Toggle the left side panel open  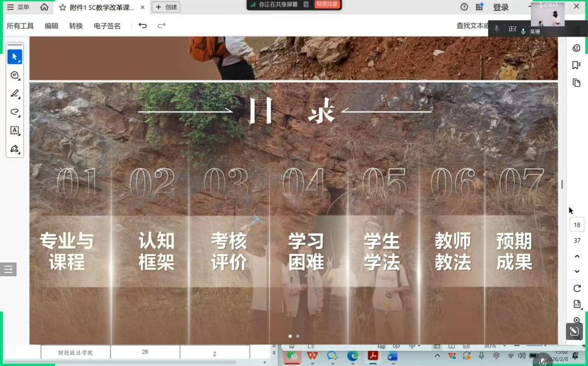8,269
